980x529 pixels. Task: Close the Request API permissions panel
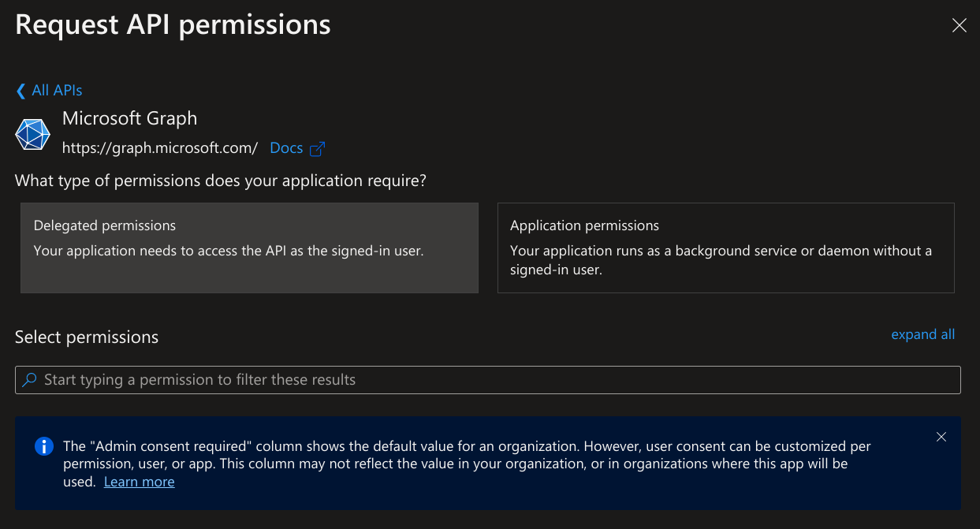coord(959,25)
